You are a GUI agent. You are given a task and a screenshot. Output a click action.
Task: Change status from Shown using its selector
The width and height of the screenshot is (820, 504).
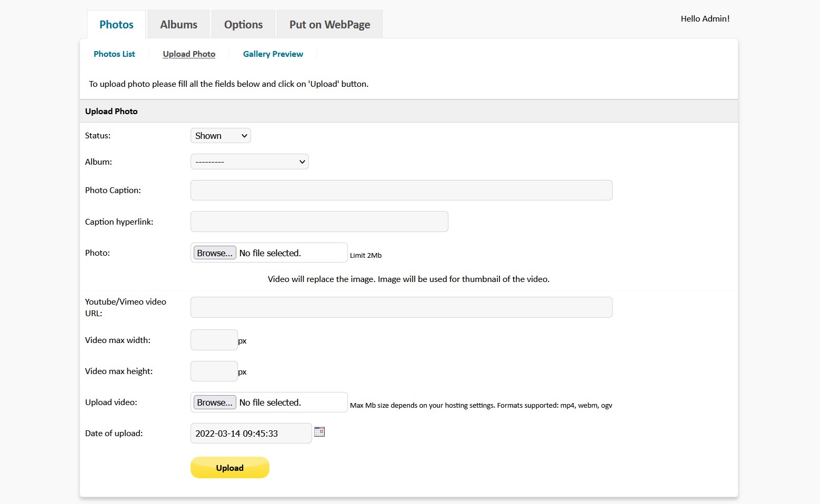coord(220,135)
